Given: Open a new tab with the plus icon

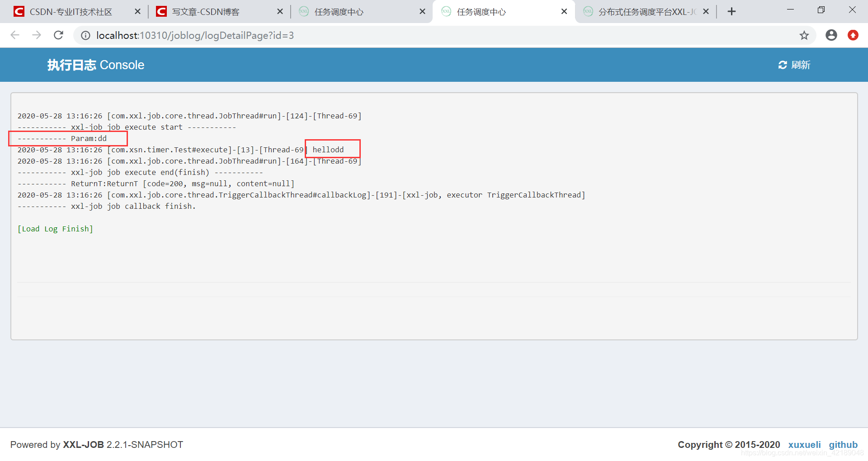Looking at the screenshot, I should (x=731, y=12).
